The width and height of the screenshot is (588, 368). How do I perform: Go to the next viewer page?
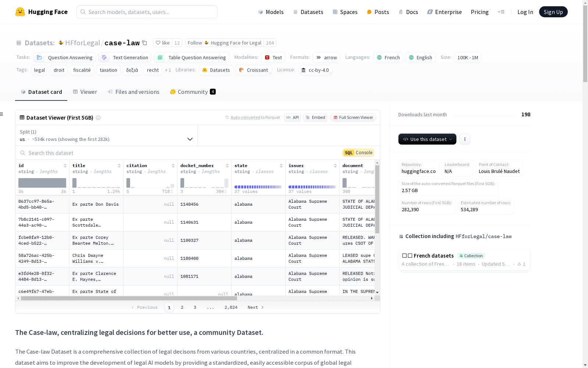point(256,307)
